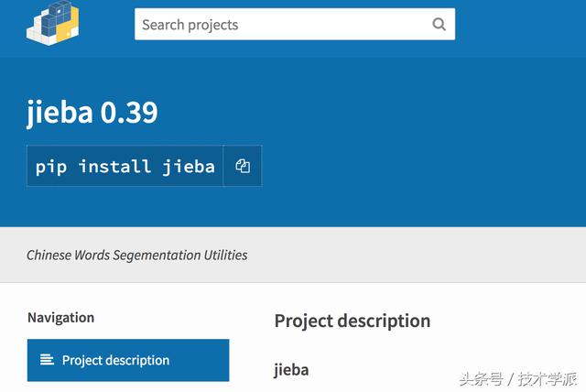Click the list icon beside Project description
This screenshot has width=586, height=392.
(47, 360)
